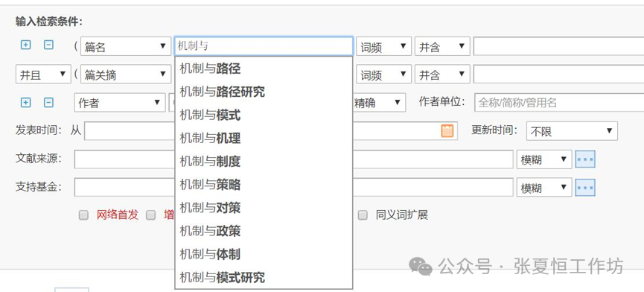Choose suggestion 机制与体制
This screenshot has height=292, width=644.
[x=264, y=254]
